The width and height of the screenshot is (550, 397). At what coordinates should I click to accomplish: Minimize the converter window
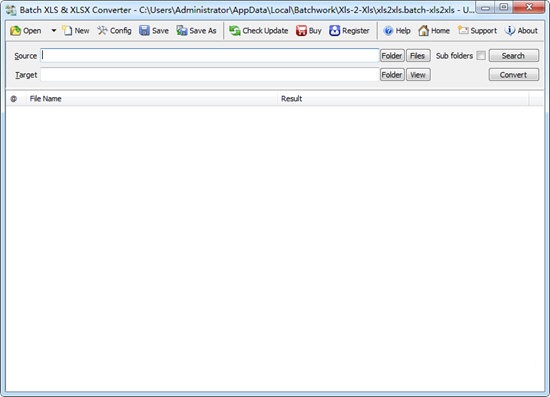[485, 7]
